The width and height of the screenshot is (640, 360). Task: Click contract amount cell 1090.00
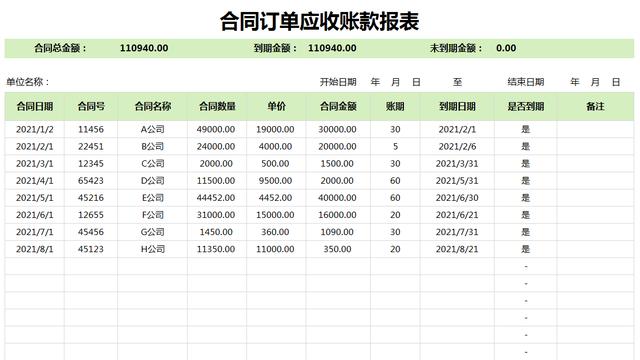click(338, 232)
